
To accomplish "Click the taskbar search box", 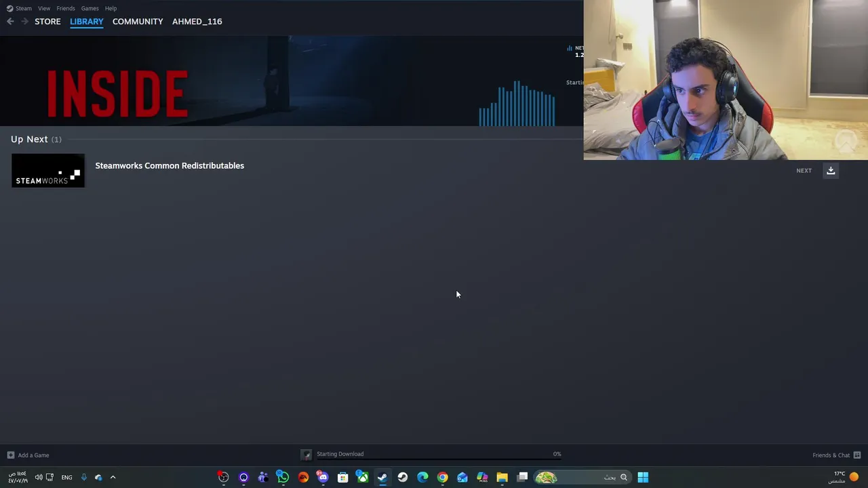I will (x=583, y=477).
